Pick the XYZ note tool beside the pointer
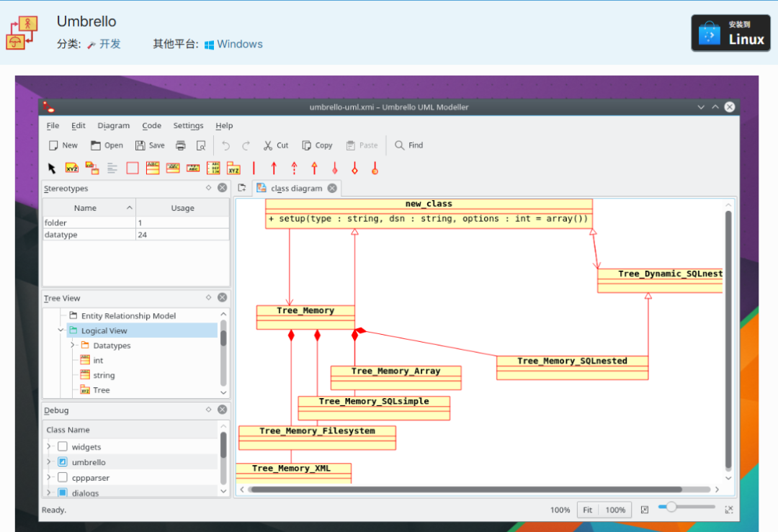The height and width of the screenshot is (532, 778). [x=72, y=168]
